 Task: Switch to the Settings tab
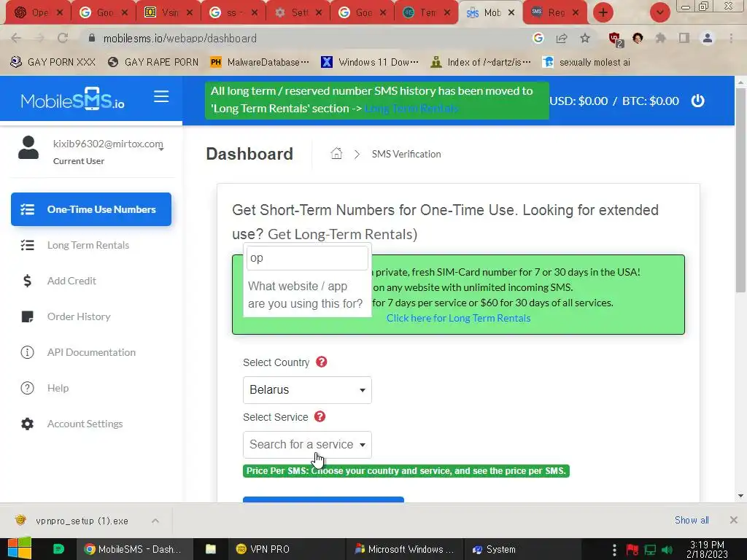[x=298, y=12]
